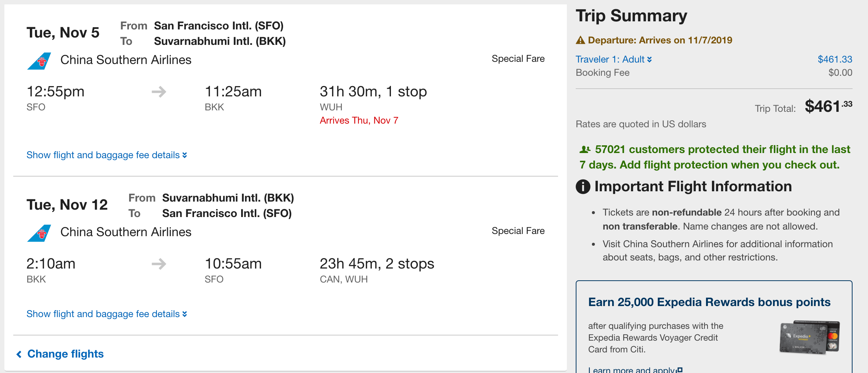868x373 pixels.
Task: Click China Southern logo for Nov 12 flight
Action: click(39, 233)
